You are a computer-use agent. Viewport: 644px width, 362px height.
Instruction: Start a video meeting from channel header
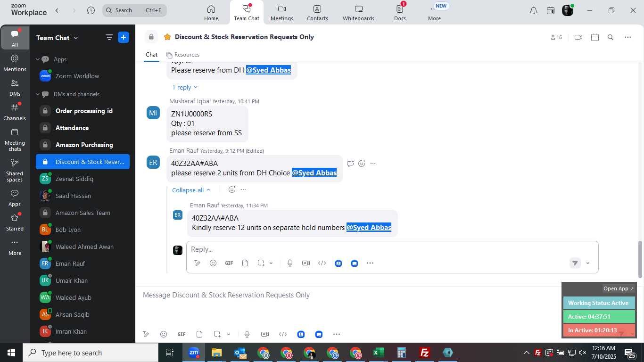(578, 37)
